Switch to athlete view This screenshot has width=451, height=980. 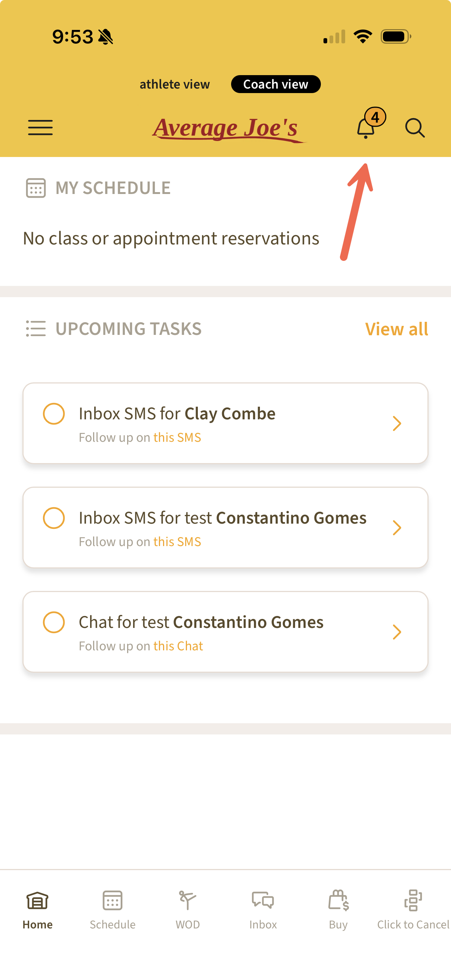(175, 84)
